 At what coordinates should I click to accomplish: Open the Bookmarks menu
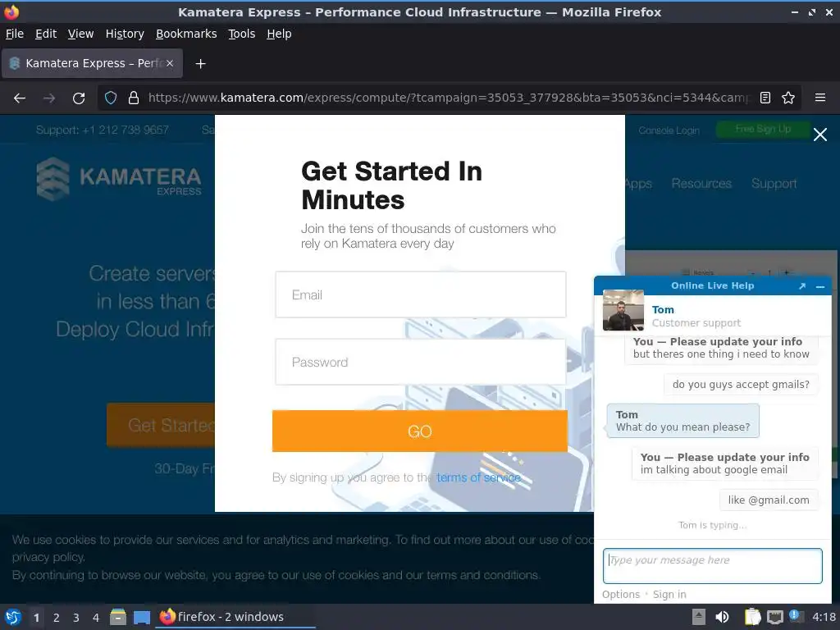click(x=186, y=34)
